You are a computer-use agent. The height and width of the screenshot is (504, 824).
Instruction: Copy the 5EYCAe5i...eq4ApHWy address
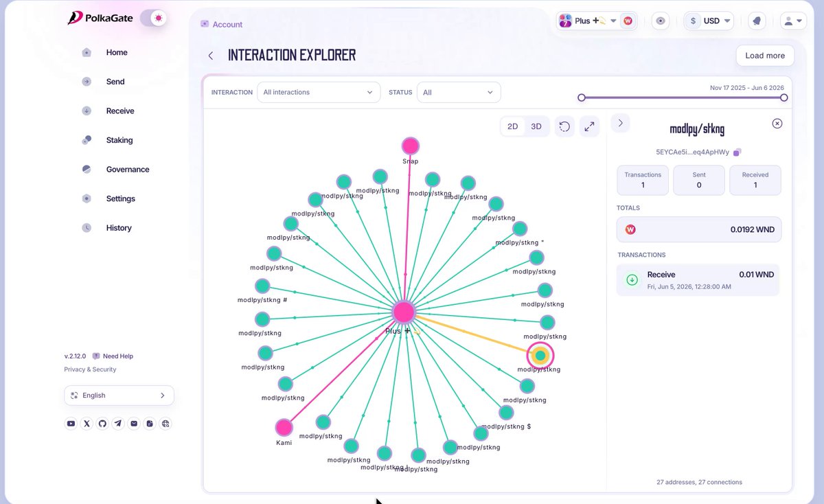(x=737, y=152)
